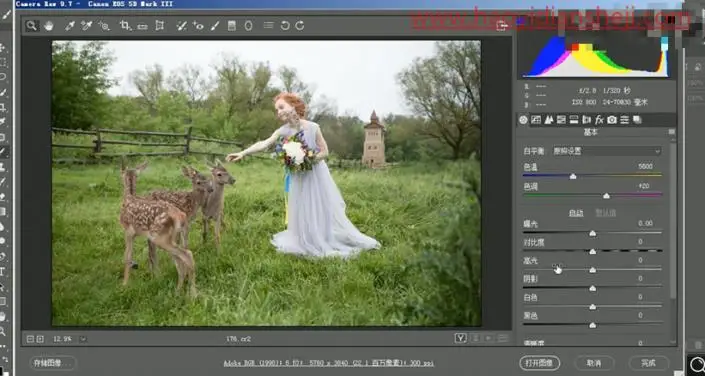
Task: Open the Adobe RGB workflow options link
Action: point(329,363)
